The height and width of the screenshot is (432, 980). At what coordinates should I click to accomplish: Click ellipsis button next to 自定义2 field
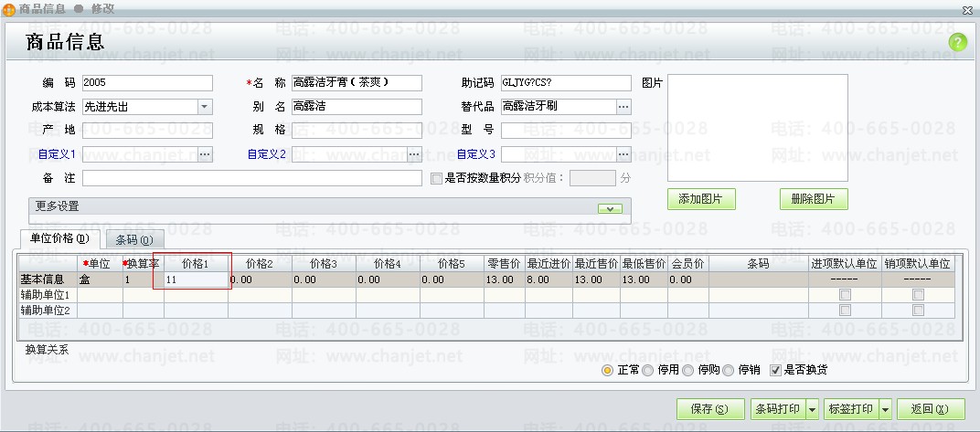point(414,154)
